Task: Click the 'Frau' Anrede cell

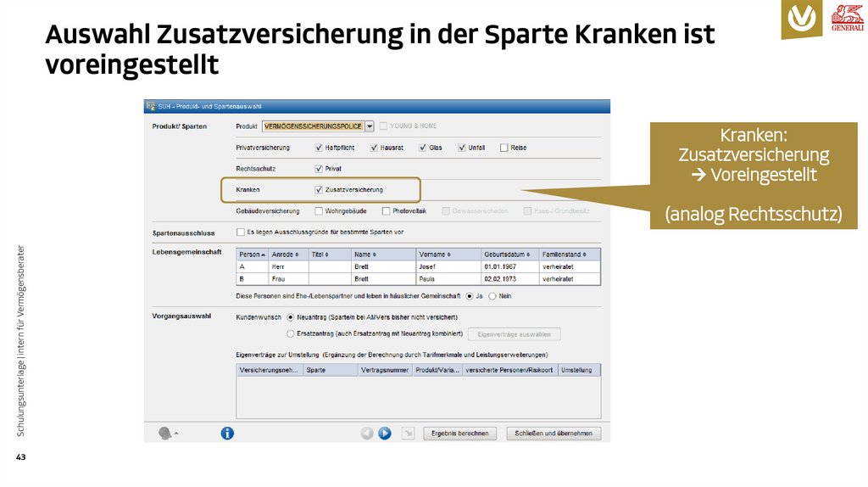Action: pyautogui.click(x=288, y=279)
